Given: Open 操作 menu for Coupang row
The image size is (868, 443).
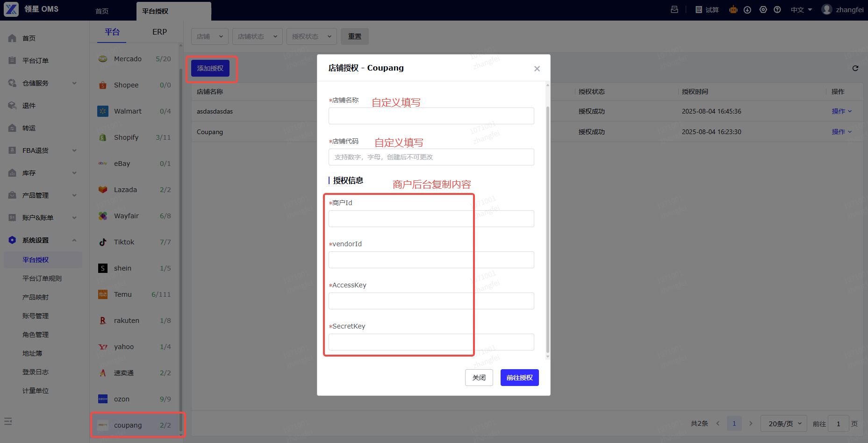Looking at the screenshot, I should pos(842,132).
